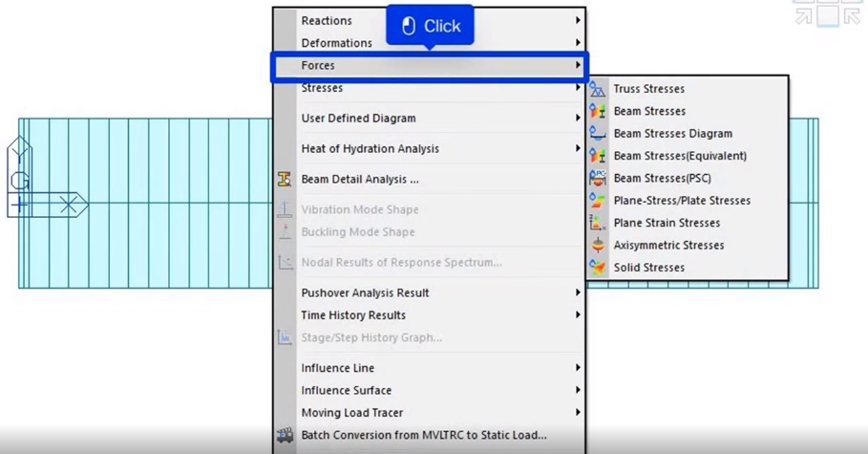Expand the Pushover Analysis Result arrow
The height and width of the screenshot is (454, 868).
(578, 292)
